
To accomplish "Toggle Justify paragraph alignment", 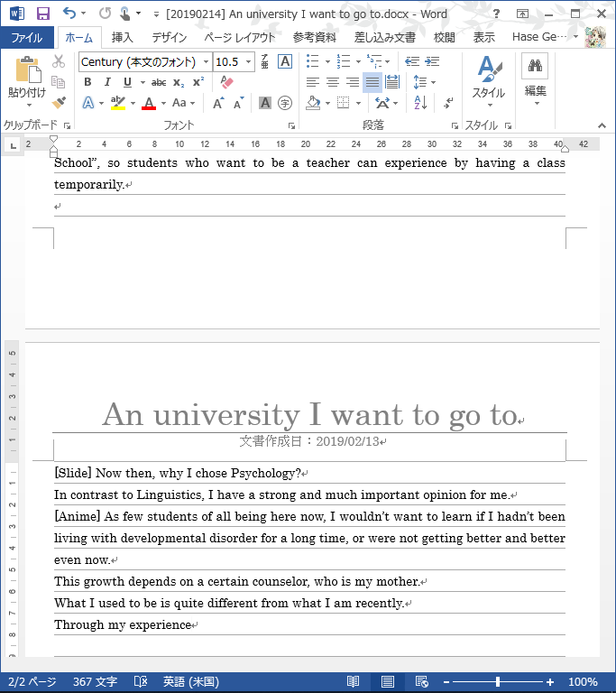I will click(372, 82).
